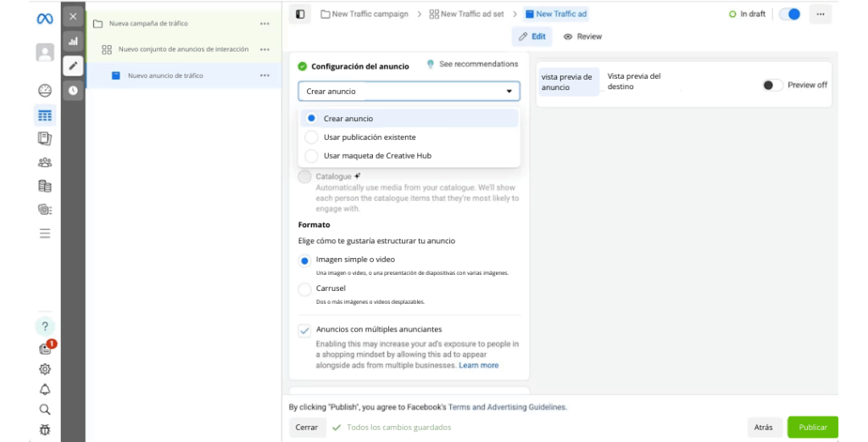Uncheck Anuncios con múltiples anunciantes
The image size is (868, 442).
pyautogui.click(x=304, y=330)
